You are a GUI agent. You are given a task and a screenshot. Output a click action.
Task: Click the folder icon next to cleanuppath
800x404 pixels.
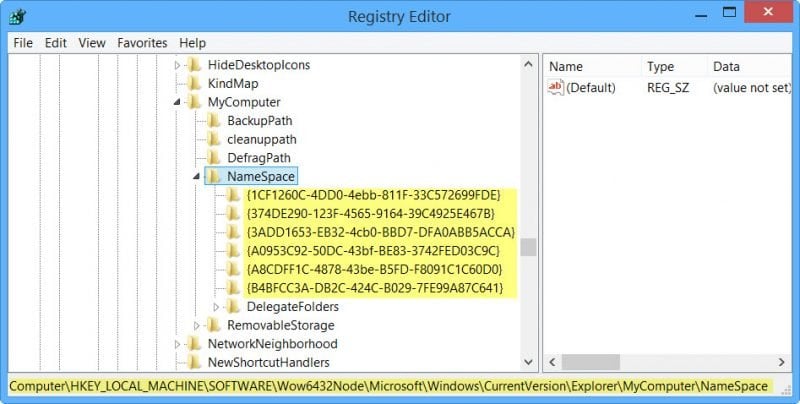[x=213, y=139]
